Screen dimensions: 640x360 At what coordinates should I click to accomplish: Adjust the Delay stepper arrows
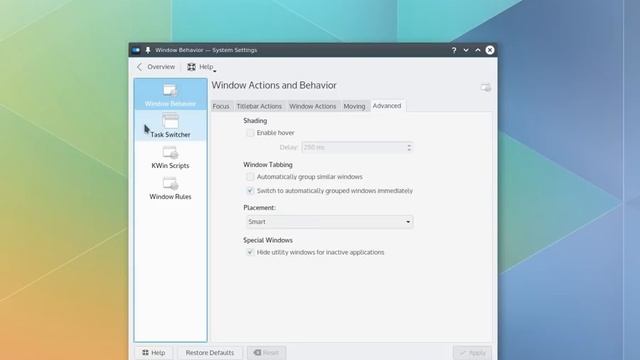(x=409, y=147)
